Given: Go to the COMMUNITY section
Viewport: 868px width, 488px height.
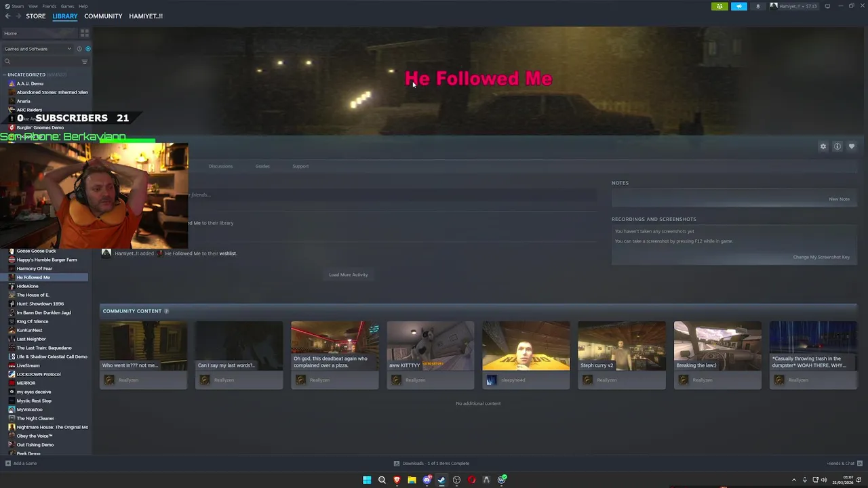Looking at the screenshot, I should point(103,16).
